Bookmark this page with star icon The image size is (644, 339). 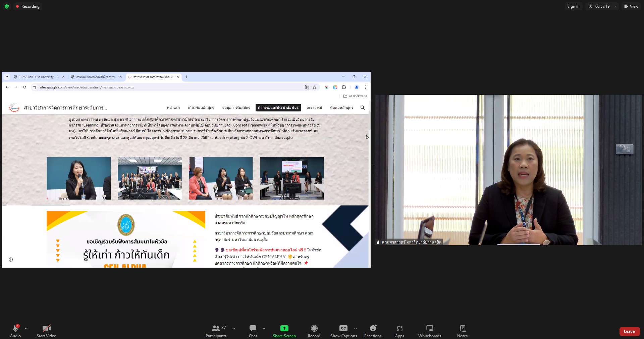point(315,87)
